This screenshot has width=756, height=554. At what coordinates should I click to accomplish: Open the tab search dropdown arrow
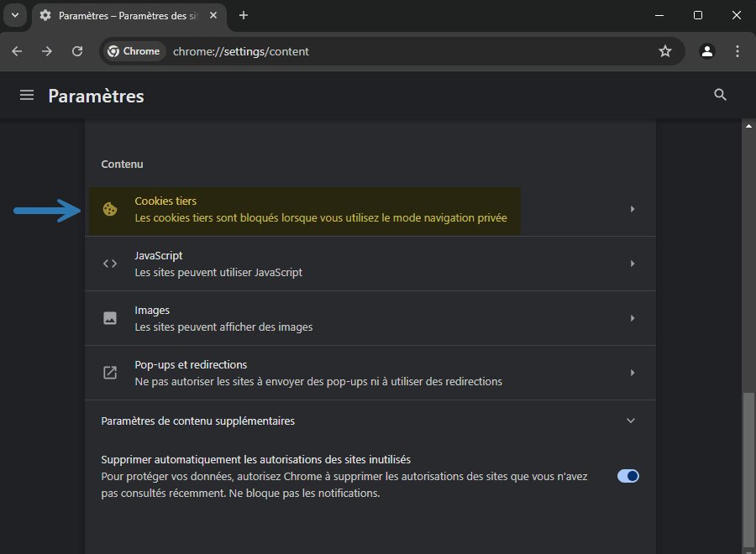coord(15,15)
